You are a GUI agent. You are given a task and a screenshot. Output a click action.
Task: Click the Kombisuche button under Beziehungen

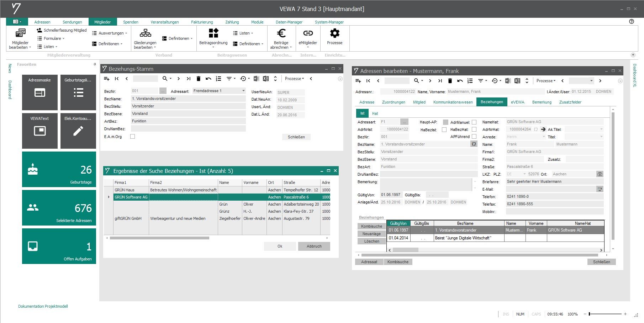[371, 226]
